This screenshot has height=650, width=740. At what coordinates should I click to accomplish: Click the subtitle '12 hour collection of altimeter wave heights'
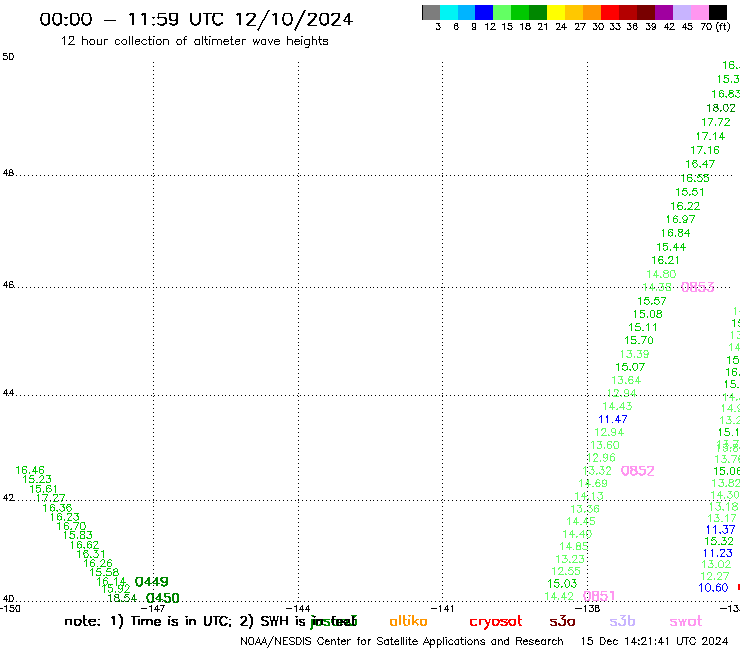click(194, 41)
